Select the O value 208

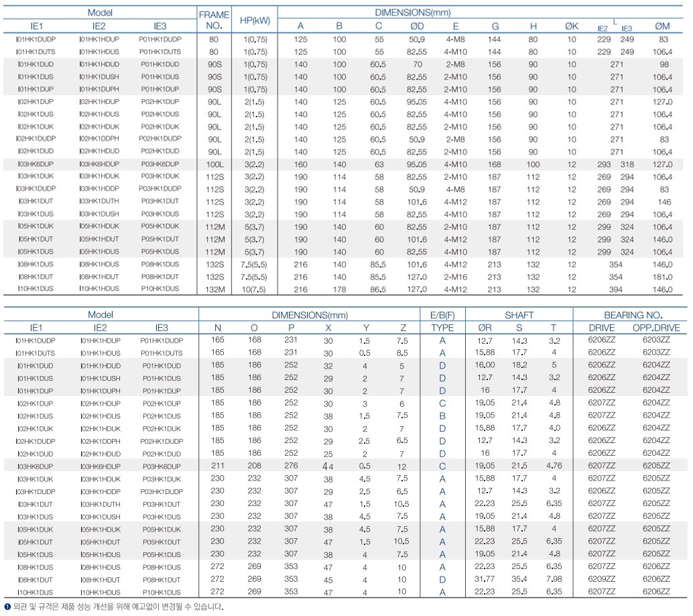tap(254, 466)
